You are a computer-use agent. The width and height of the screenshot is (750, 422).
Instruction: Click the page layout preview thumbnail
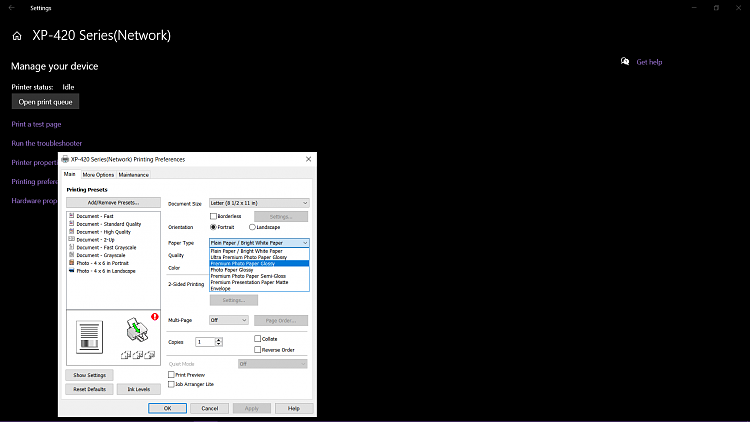89,337
